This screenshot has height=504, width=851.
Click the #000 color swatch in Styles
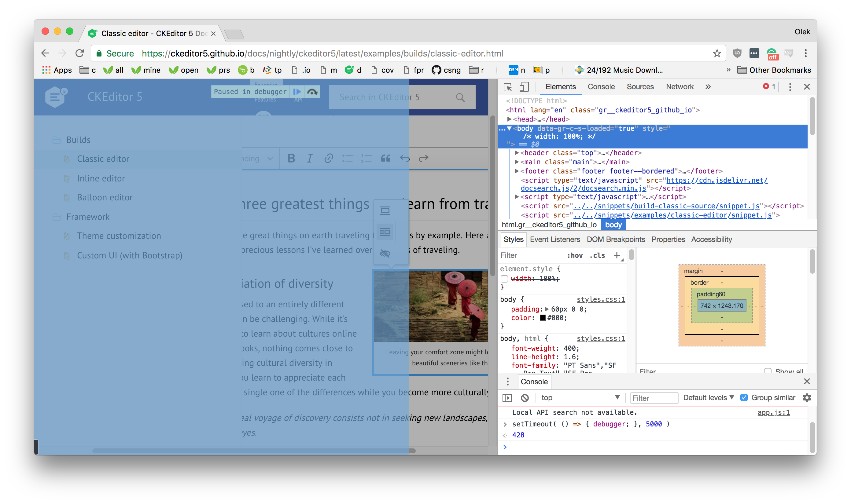point(543,318)
